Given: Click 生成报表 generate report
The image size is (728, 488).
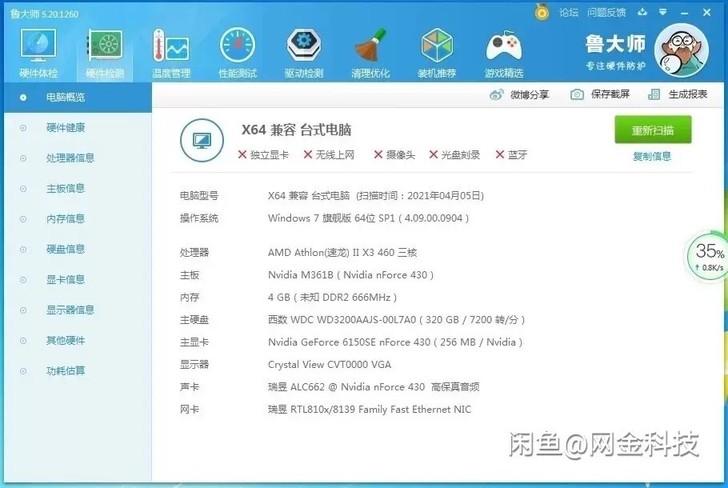Looking at the screenshot, I should [x=677, y=94].
